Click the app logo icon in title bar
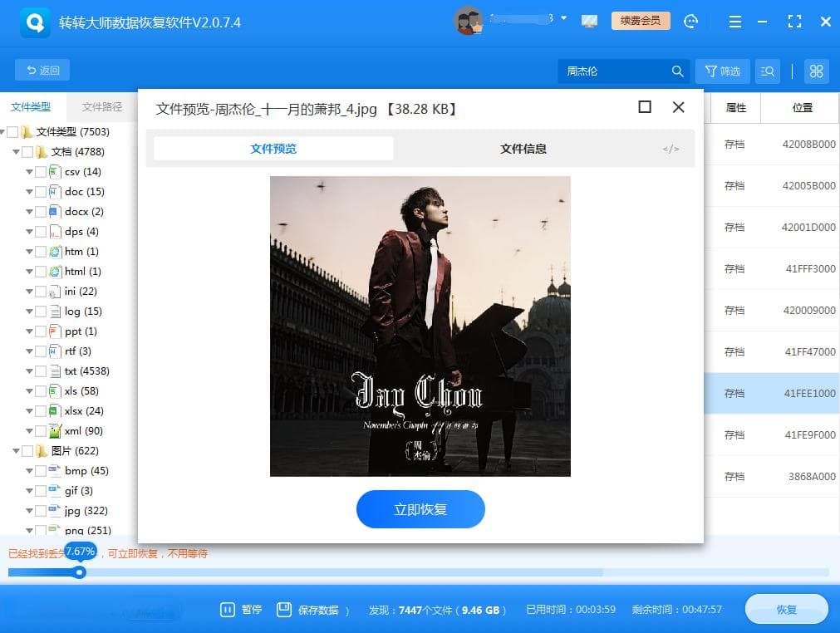 [x=35, y=22]
